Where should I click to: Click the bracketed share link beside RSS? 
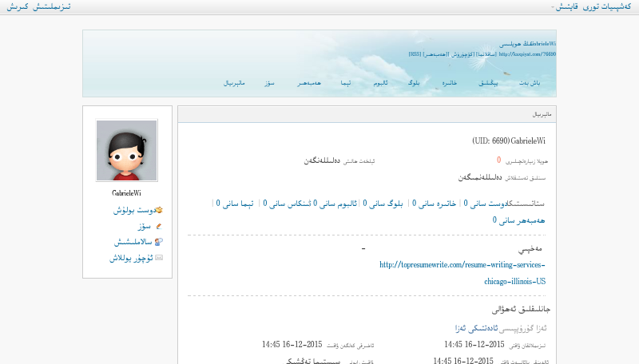[x=435, y=54]
